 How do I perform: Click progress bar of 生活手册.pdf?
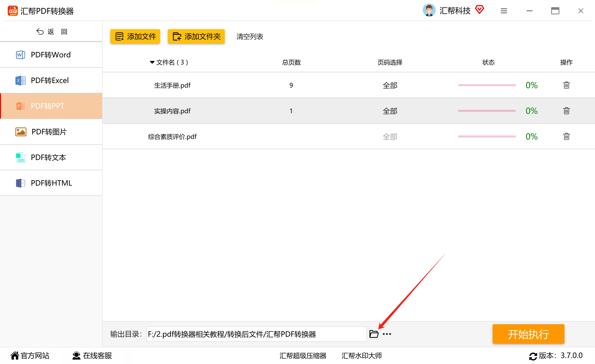pos(487,85)
